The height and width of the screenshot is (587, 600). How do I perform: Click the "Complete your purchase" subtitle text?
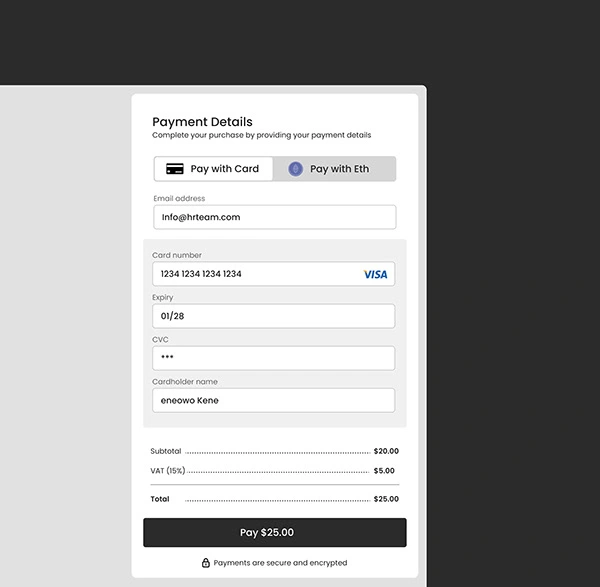click(x=261, y=135)
